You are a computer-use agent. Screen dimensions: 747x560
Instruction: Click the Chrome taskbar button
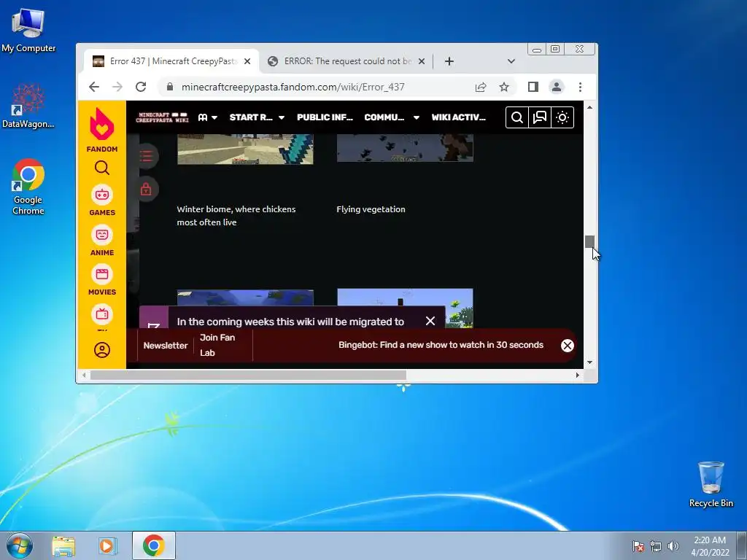[x=153, y=545]
